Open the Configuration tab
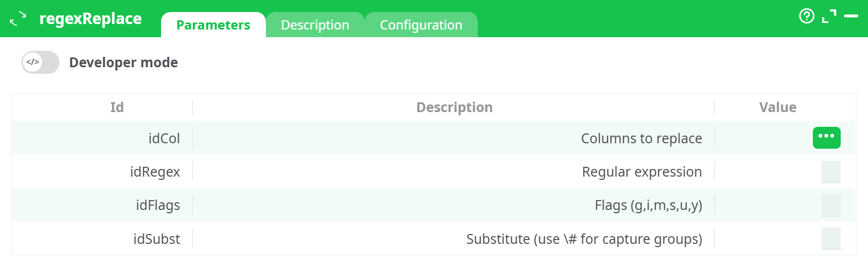 421,25
